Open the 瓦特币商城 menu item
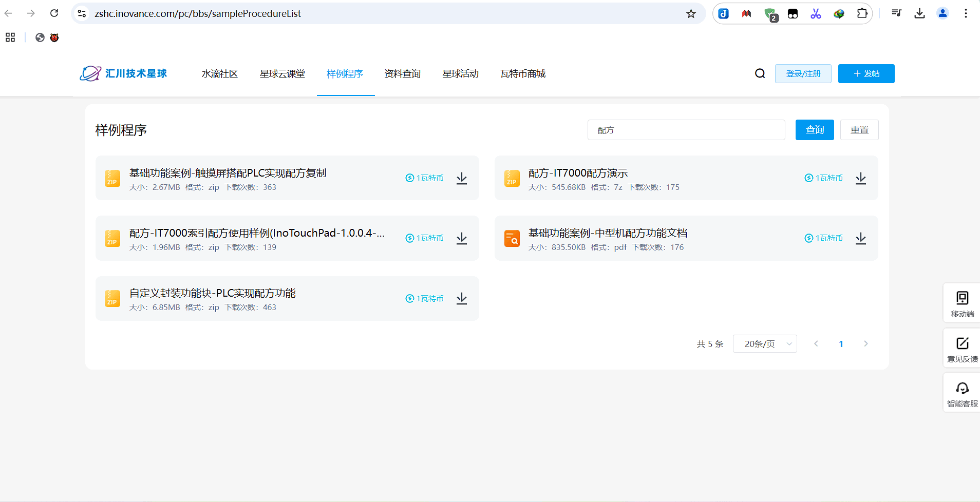This screenshot has height=502, width=980. [523, 74]
